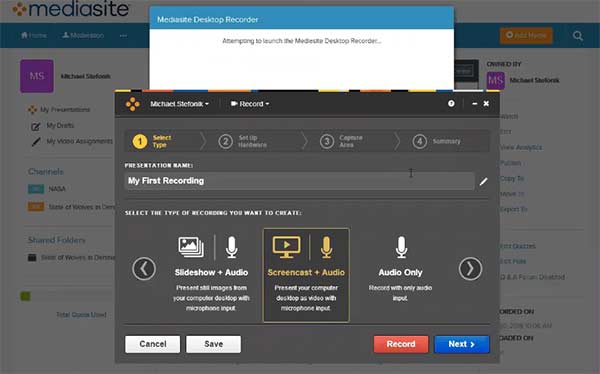Click Export To option on right
The height and width of the screenshot is (374, 600).
[x=514, y=209]
